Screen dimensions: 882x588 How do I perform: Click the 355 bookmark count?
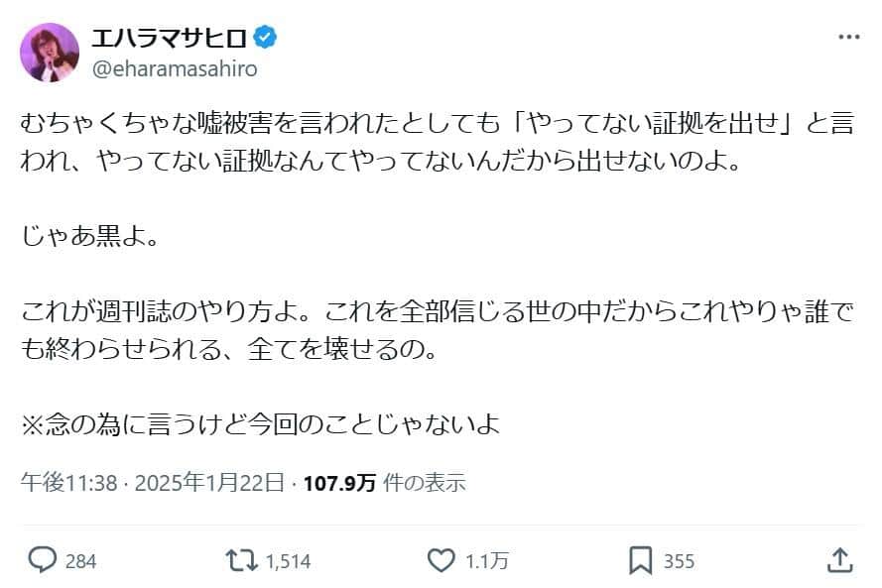pos(679,561)
